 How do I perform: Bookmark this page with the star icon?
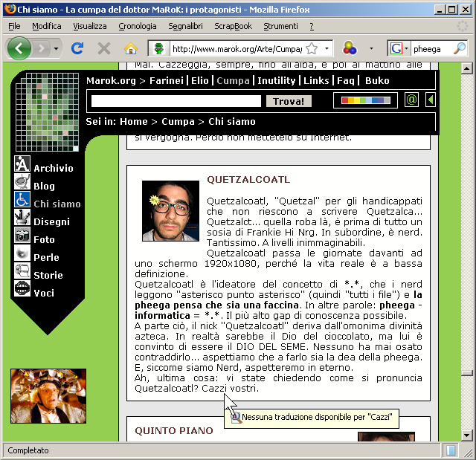coord(312,49)
